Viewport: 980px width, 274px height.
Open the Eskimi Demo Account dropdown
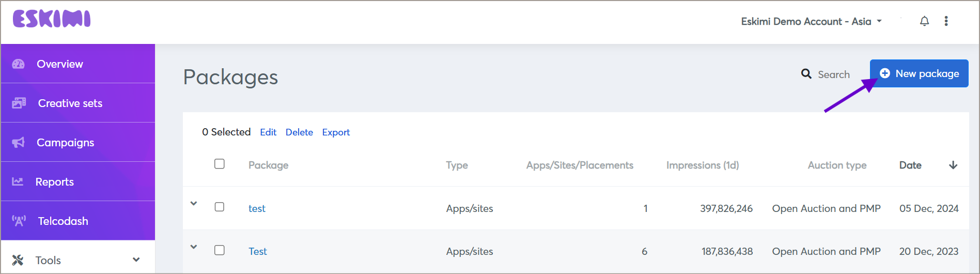[811, 21]
